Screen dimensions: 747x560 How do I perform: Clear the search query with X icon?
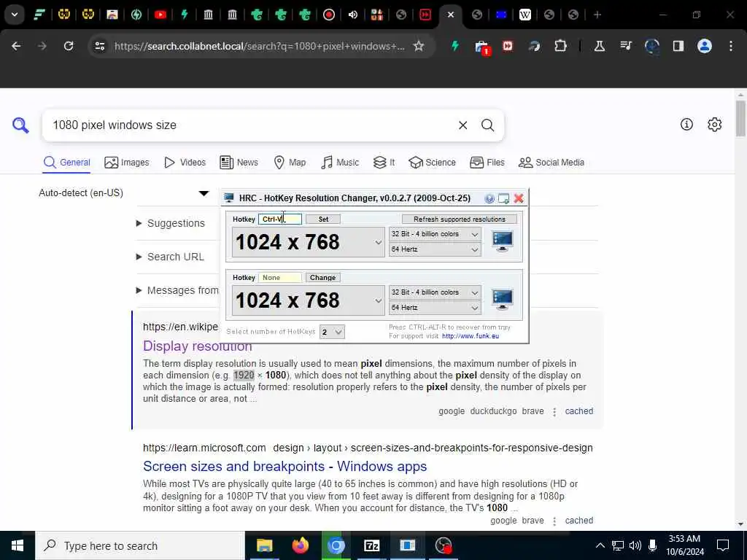[462, 125]
